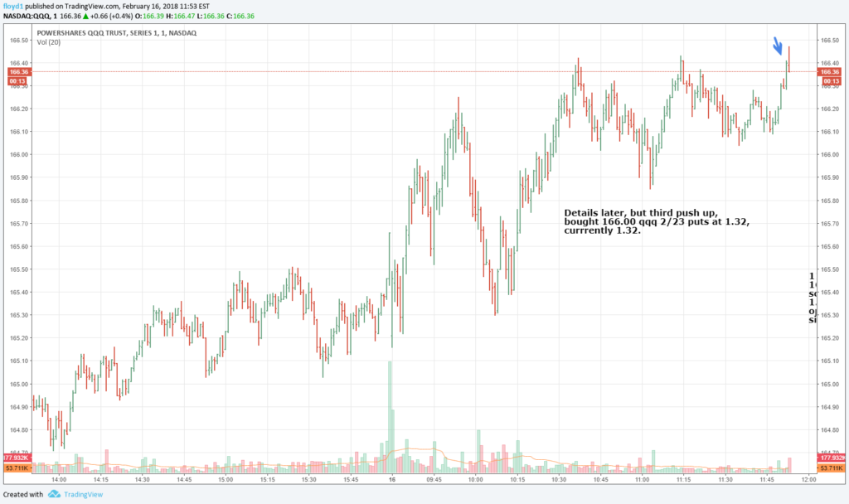Open the floyd1 profile link
The image size is (849, 504).
[12, 5]
